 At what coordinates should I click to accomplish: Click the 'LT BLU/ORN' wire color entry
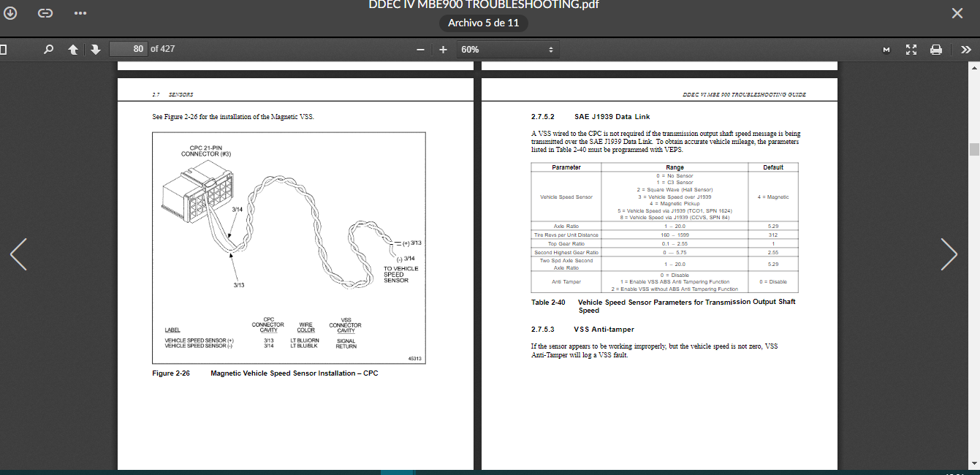305,341
